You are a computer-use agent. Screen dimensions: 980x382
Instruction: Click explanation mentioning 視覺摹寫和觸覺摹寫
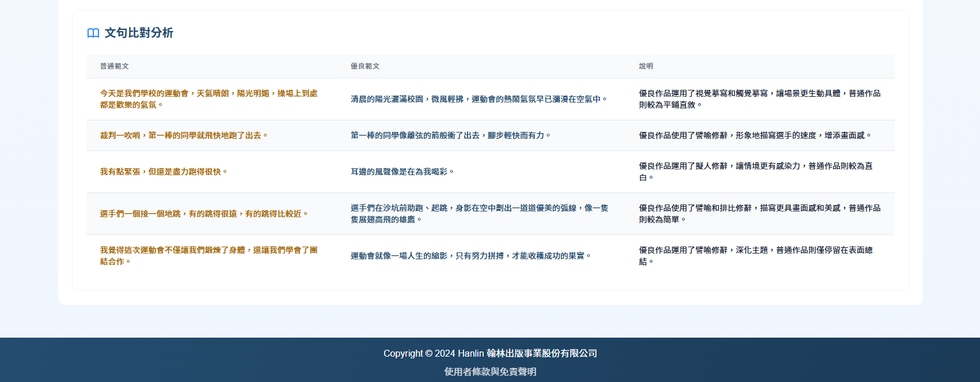pos(759,99)
